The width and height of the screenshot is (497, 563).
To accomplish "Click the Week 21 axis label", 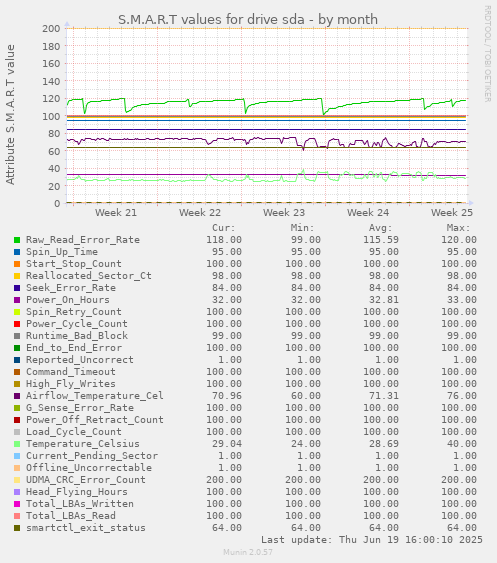I will tap(116, 213).
